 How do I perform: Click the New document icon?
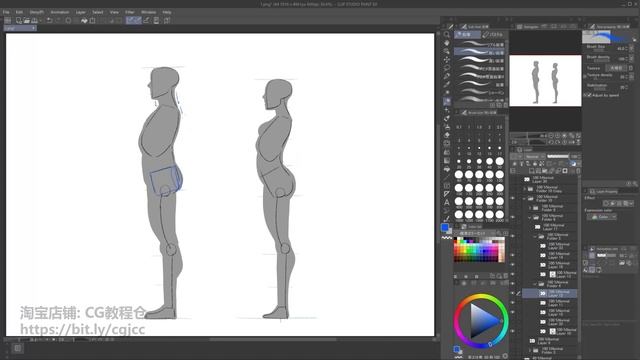(x=19, y=20)
